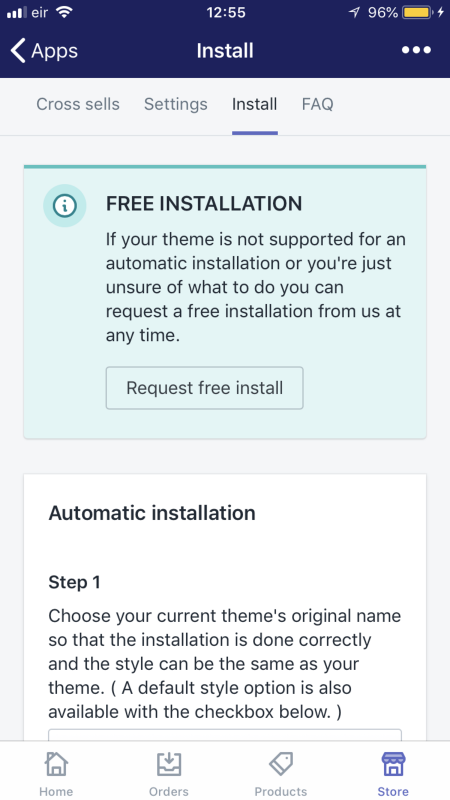
Task: Open the Store icon in bottom bar
Action: click(x=393, y=764)
